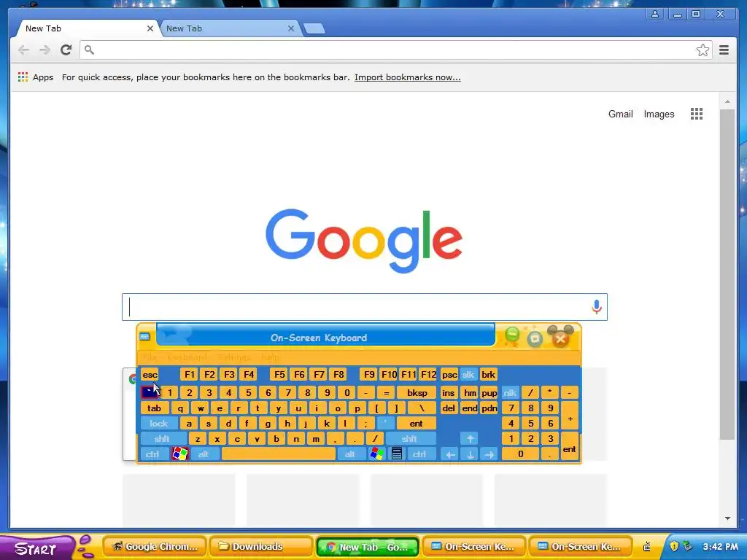Open the Keyboard menu in On-Screen Keyboard

pos(187,357)
